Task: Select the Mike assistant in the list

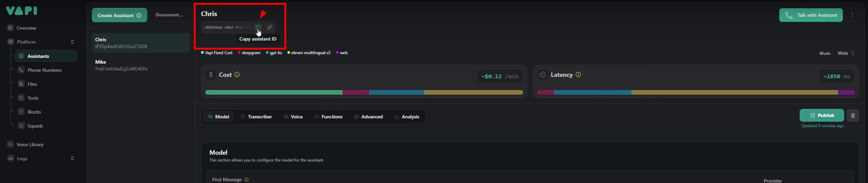Action: [x=141, y=65]
